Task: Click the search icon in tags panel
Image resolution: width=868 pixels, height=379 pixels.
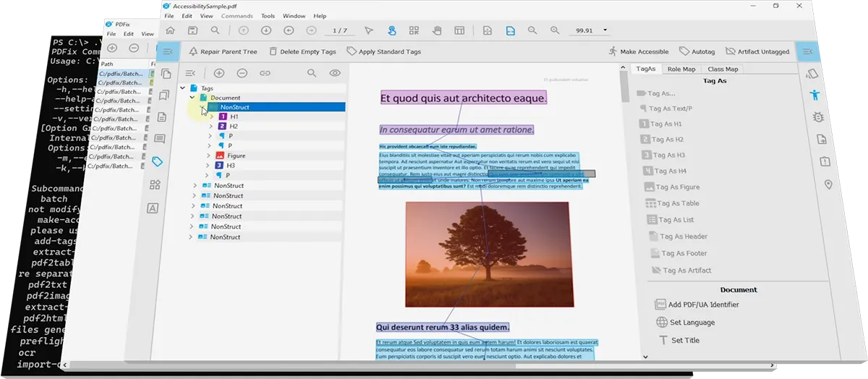Action: 312,73
